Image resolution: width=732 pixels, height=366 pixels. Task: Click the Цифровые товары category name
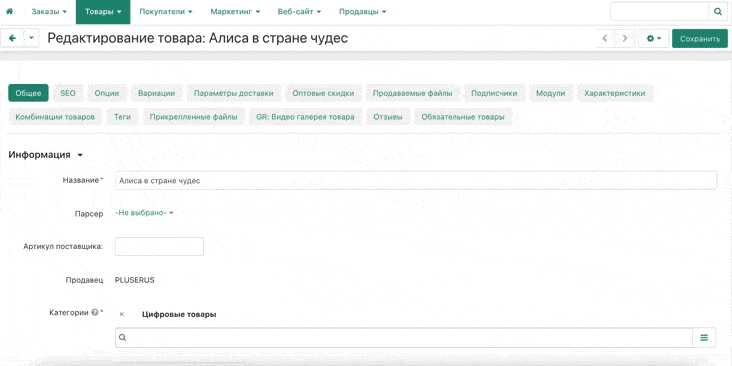coord(179,314)
